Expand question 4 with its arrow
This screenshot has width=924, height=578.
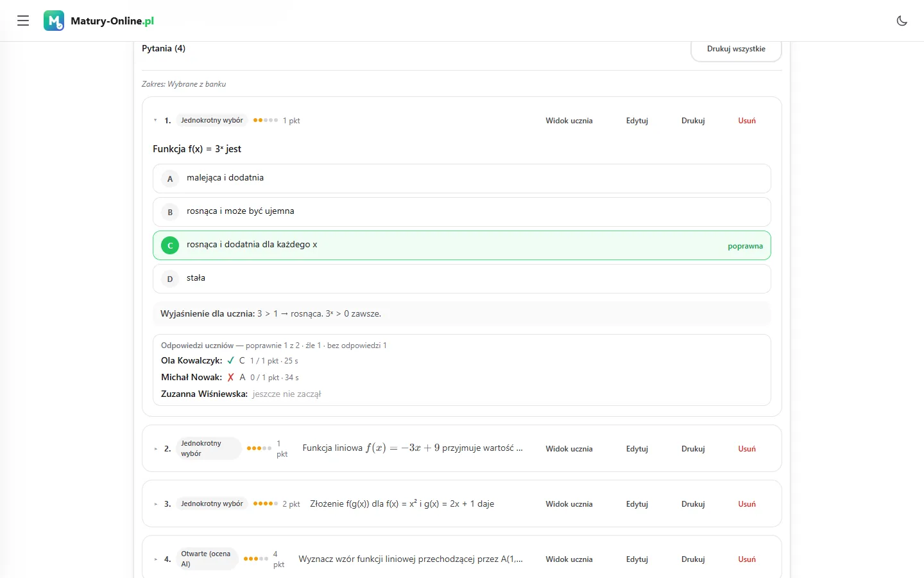pos(155,559)
